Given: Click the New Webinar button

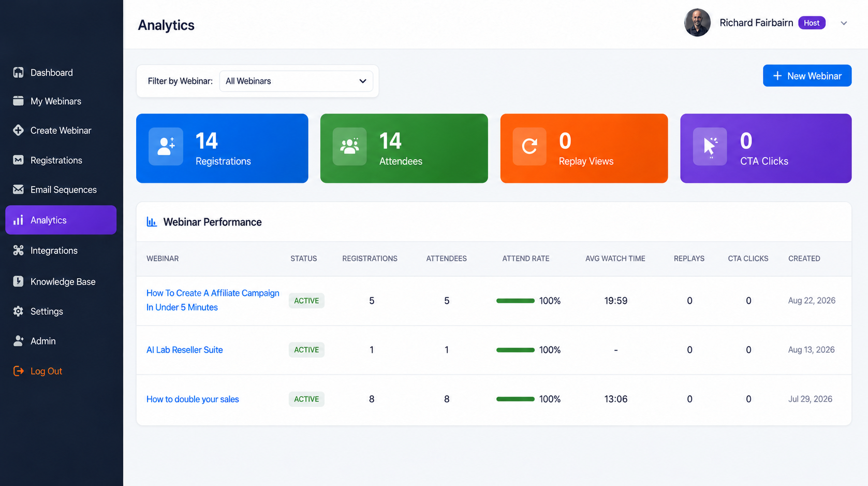Looking at the screenshot, I should pyautogui.click(x=807, y=76).
